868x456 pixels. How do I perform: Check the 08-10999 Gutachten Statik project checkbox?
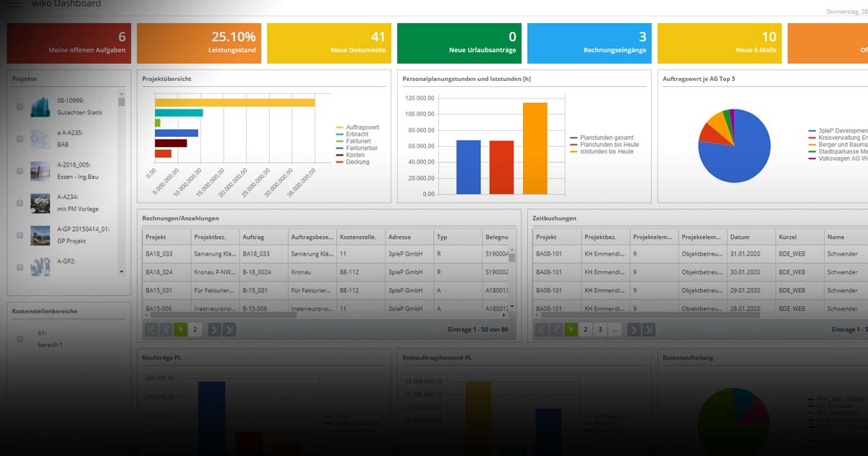20,107
